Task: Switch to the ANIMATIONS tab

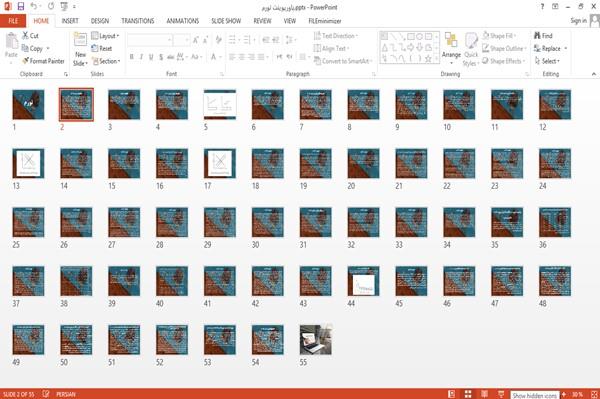Action: (183, 21)
